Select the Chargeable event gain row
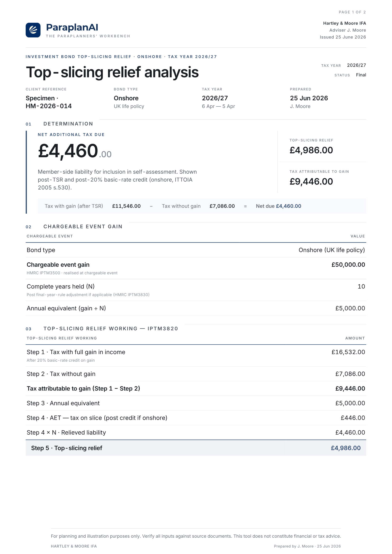The image size is (392, 554). coord(196,268)
